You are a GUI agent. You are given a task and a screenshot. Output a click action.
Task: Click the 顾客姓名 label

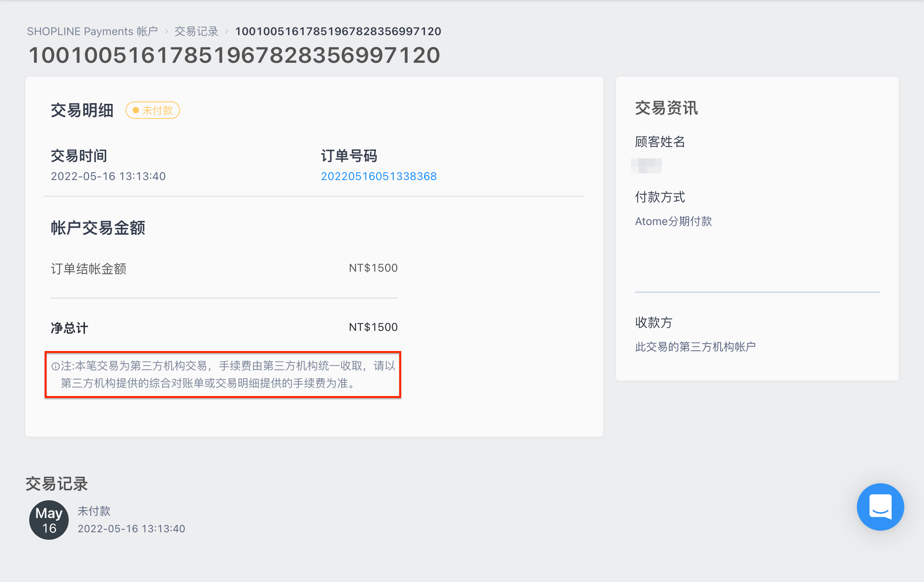pyautogui.click(x=660, y=141)
